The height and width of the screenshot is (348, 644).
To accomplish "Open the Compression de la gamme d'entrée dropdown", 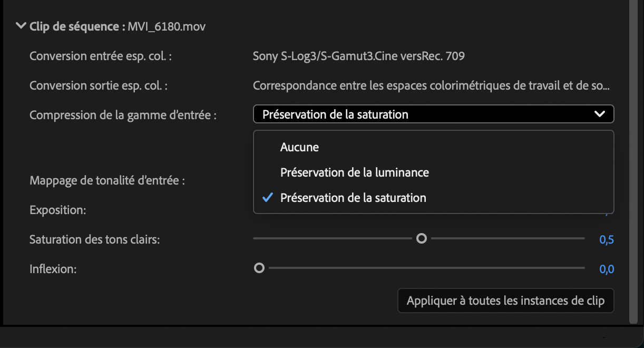I will tap(433, 114).
